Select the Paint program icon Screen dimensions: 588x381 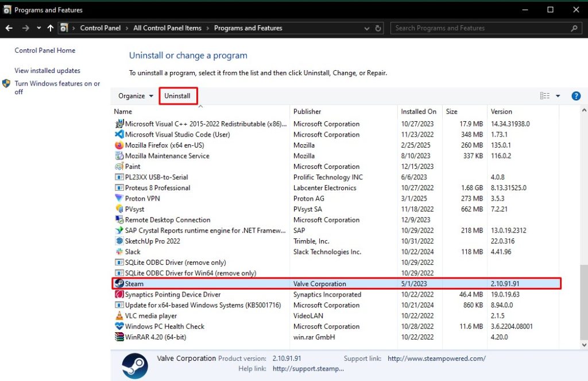point(119,166)
